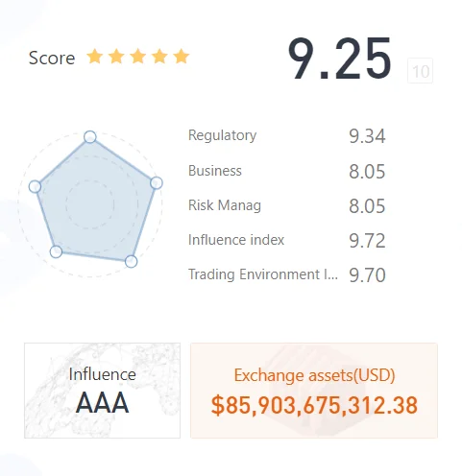Viewport: 462px width, 476px height.
Task: Expand the truncated Trading Environment label
Action: pyautogui.click(x=263, y=274)
